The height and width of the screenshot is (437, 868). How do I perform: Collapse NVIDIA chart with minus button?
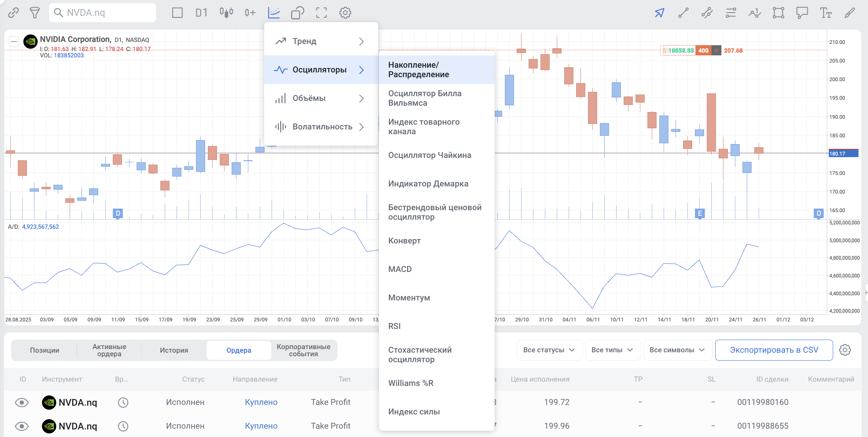(x=14, y=41)
